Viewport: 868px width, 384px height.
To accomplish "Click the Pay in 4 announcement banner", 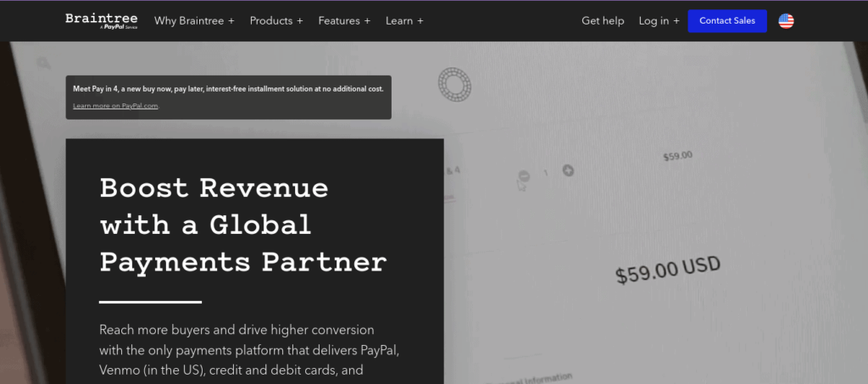I will pos(229,97).
